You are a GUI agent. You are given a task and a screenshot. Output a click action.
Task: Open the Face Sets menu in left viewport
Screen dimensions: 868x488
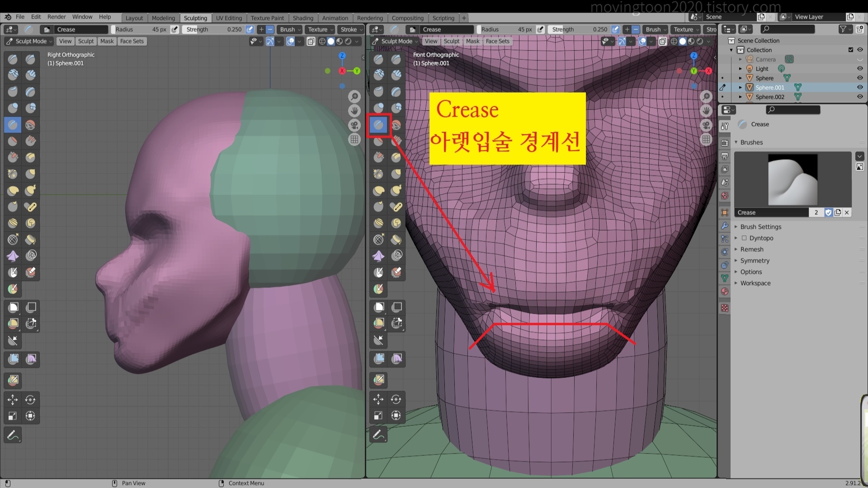click(x=132, y=41)
